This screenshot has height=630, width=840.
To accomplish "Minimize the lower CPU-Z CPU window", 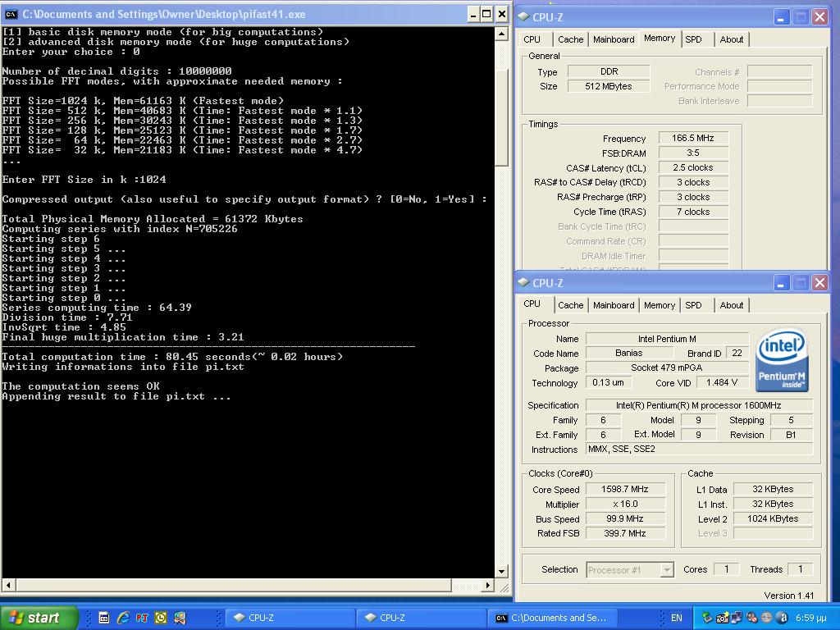I will (781, 282).
